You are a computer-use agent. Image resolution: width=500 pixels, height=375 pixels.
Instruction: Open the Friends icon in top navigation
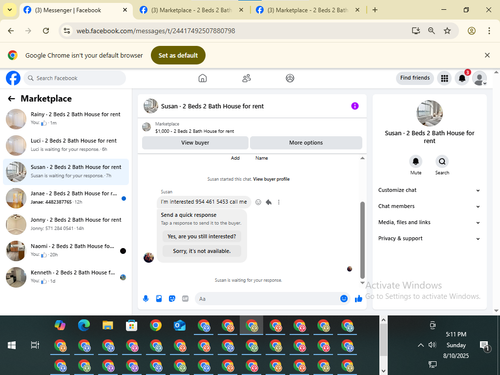coord(246,78)
